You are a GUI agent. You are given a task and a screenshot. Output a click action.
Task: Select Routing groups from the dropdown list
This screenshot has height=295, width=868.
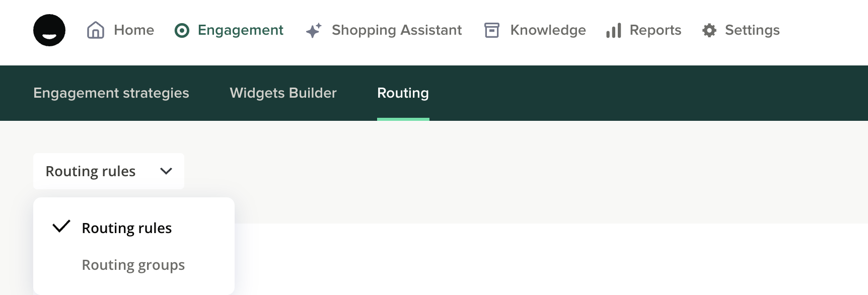133,265
